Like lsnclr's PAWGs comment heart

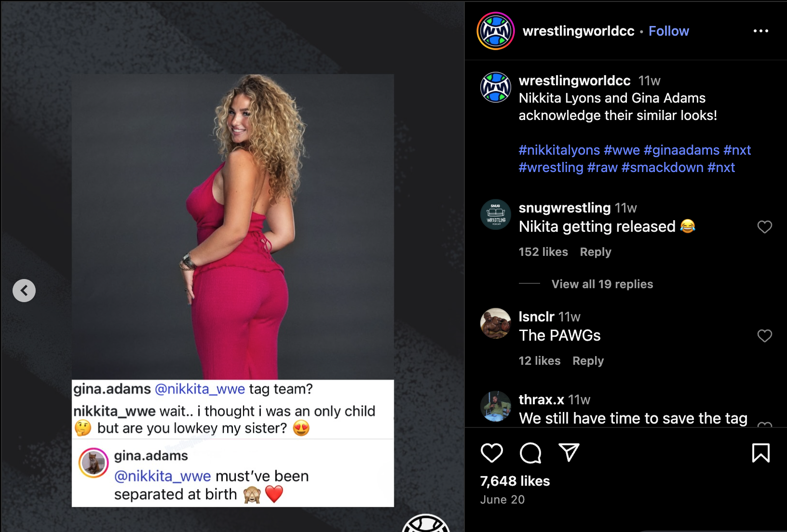[x=765, y=336]
